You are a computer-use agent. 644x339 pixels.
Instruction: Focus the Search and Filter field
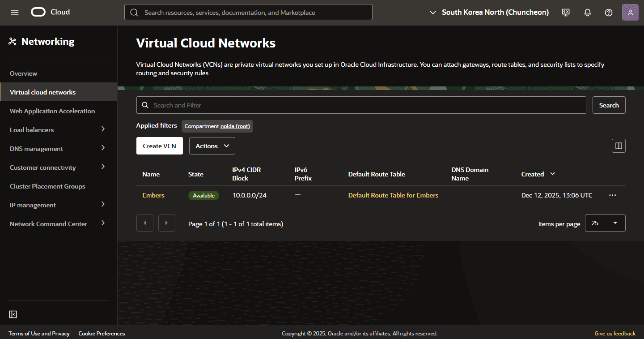[361, 105]
